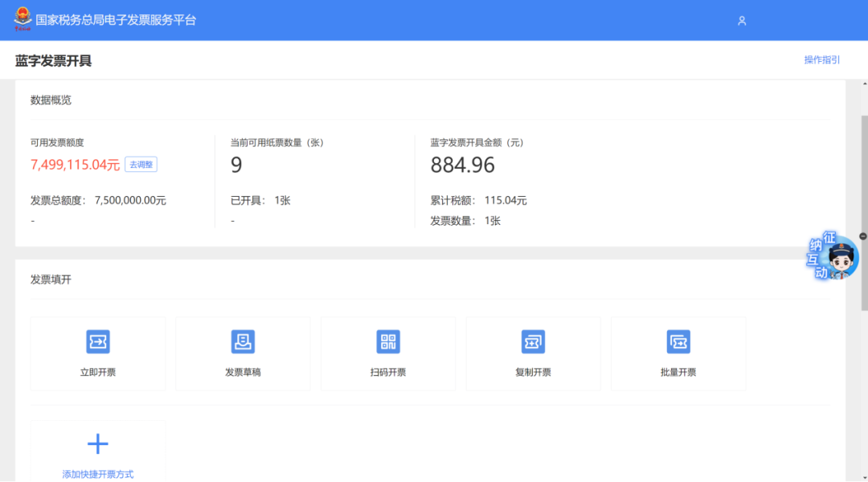Click the 添加快捷开票方式 text label
868x482 pixels.
click(x=98, y=474)
